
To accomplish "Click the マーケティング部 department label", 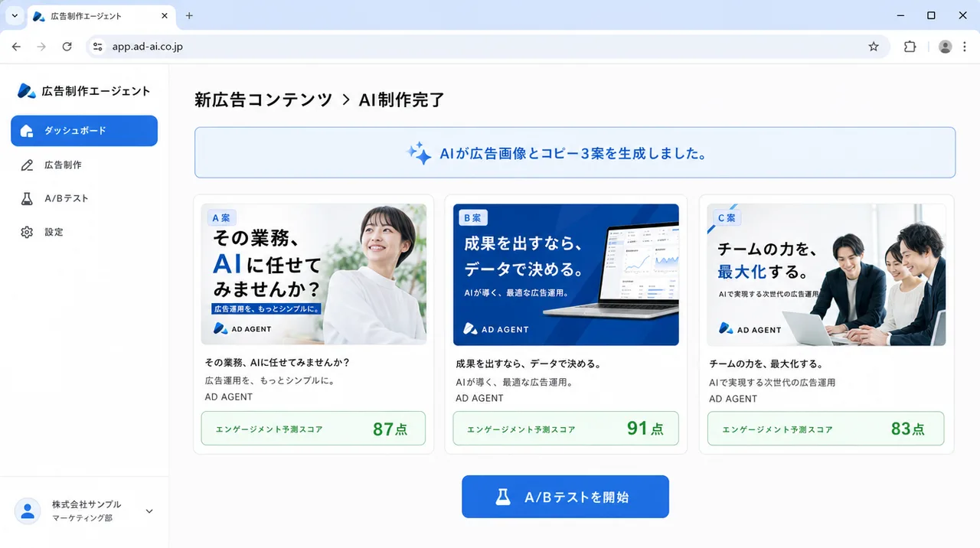I will point(82,519).
